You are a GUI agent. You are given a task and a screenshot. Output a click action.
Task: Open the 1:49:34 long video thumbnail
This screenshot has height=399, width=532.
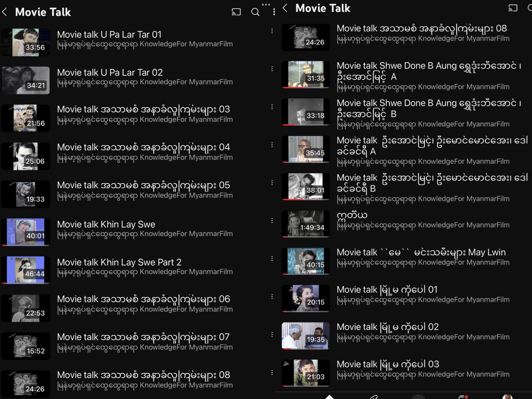306,224
